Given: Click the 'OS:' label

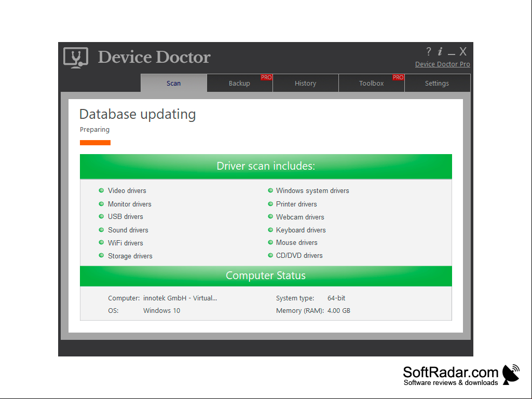Looking at the screenshot, I should 113,310.
